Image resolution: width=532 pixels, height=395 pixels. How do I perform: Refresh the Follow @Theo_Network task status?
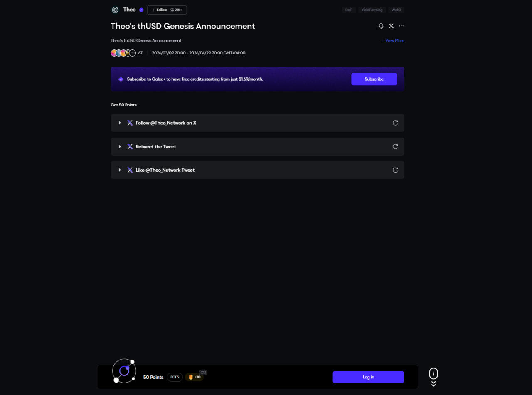click(x=395, y=123)
